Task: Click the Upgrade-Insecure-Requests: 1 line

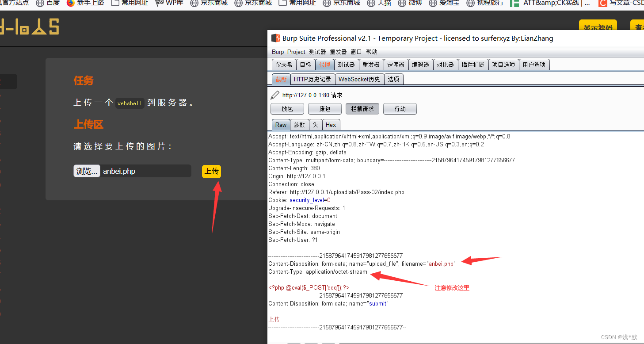Action: [307, 208]
